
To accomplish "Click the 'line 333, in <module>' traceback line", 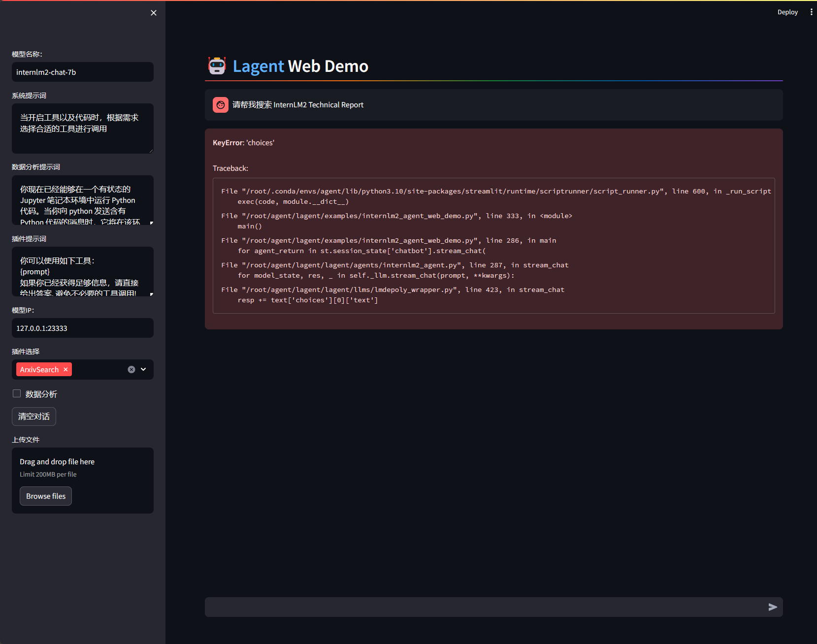I will [396, 216].
